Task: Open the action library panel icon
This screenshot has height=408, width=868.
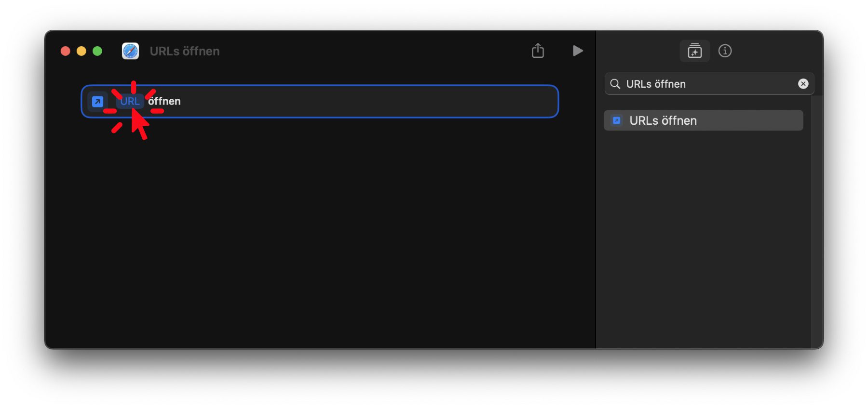Action: 694,51
